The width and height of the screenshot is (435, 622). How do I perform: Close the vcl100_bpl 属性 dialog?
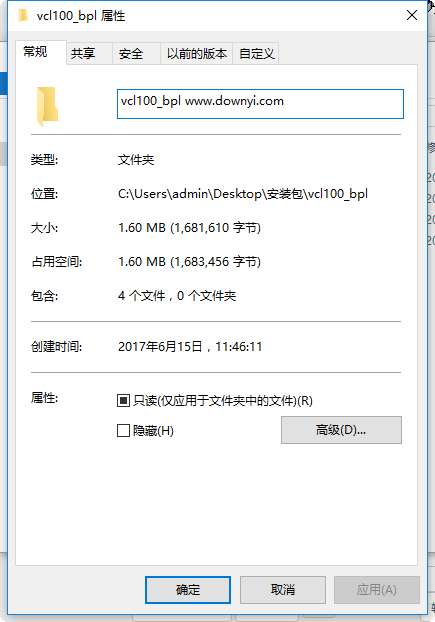coord(412,15)
